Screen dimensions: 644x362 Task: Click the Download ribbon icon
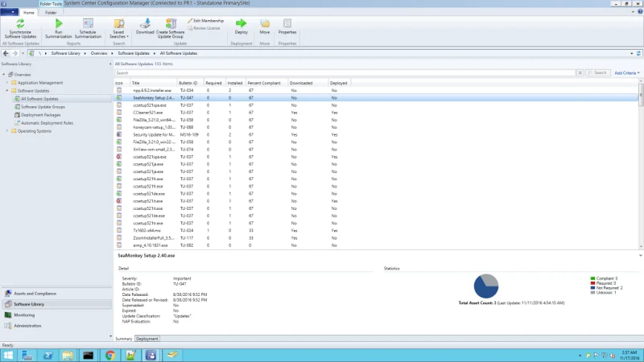(145, 24)
